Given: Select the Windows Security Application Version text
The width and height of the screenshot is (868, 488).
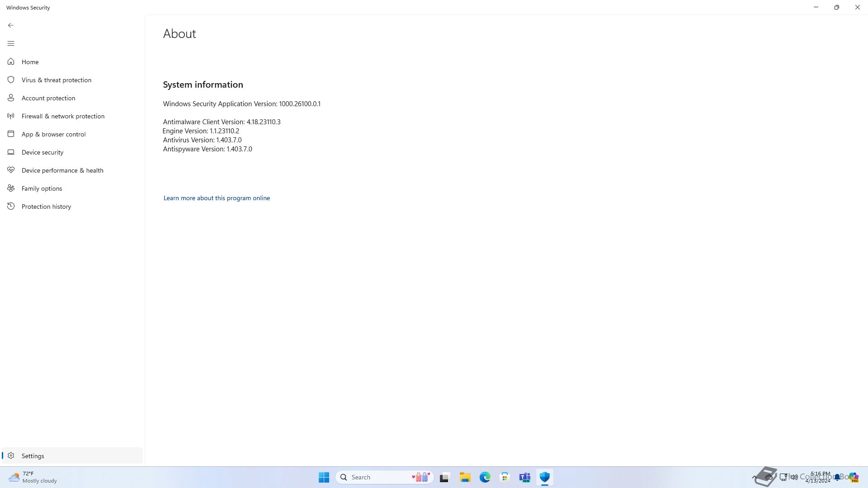Looking at the screenshot, I should 242,104.
